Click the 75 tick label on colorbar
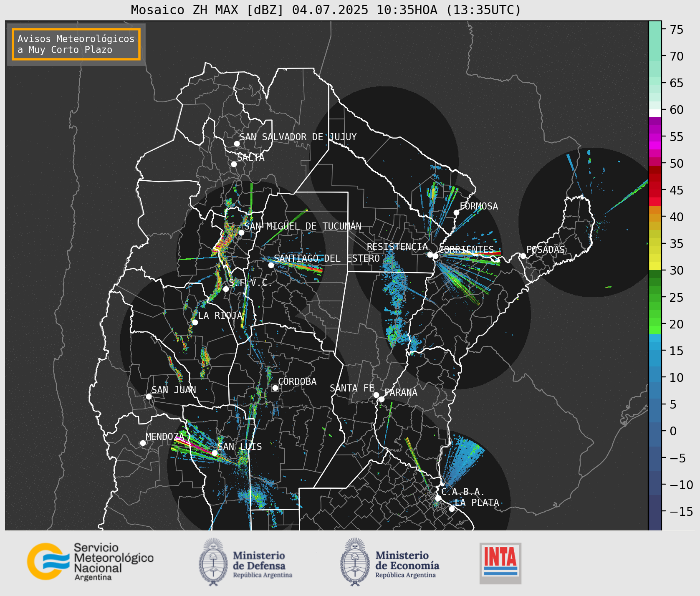 [x=676, y=30]
